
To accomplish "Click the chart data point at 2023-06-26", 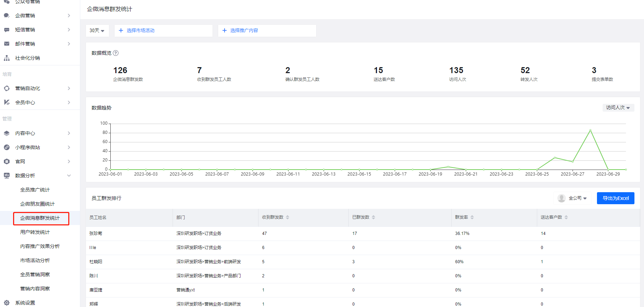I will pos(555,158).
